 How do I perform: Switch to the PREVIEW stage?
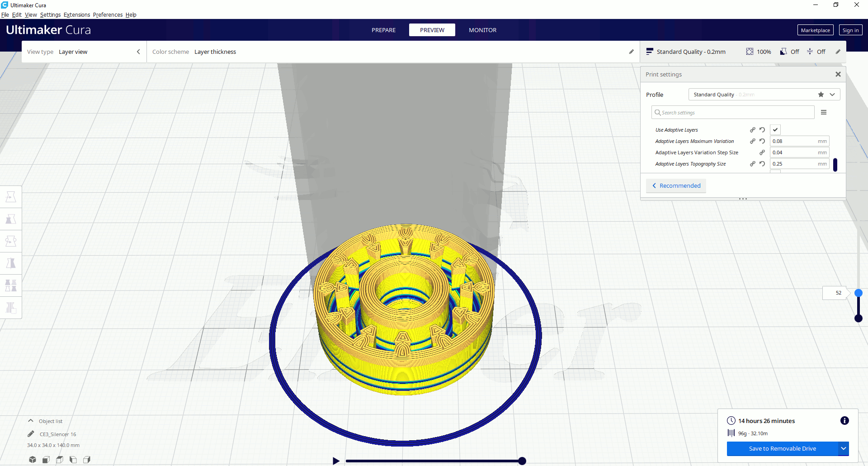[432, 30]
